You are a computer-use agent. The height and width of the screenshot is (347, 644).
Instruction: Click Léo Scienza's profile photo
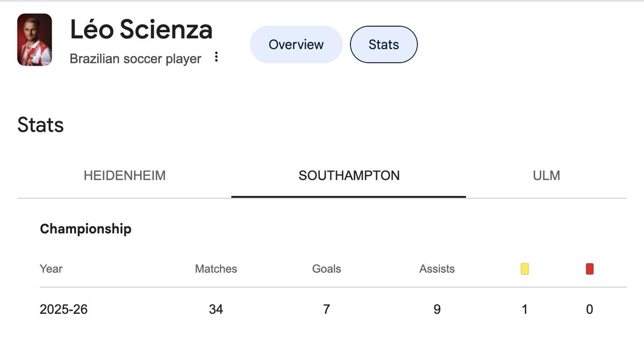coord(34,40)
